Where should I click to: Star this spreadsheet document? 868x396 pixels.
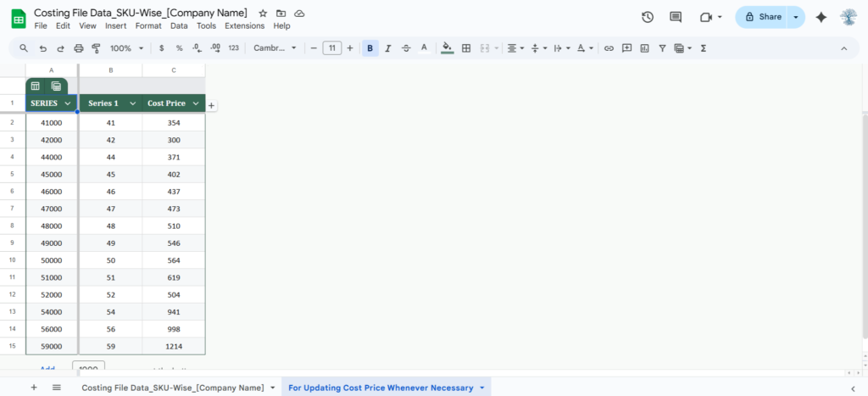click(263, 14)
